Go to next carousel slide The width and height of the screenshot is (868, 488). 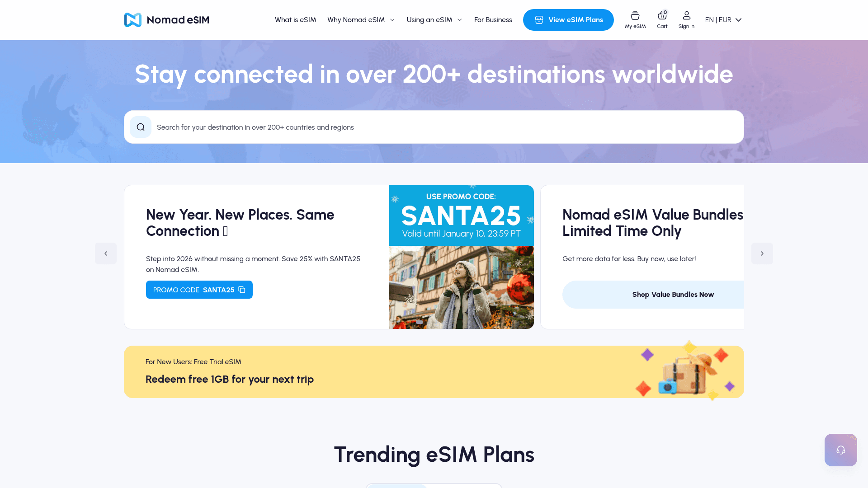[762, 253]
